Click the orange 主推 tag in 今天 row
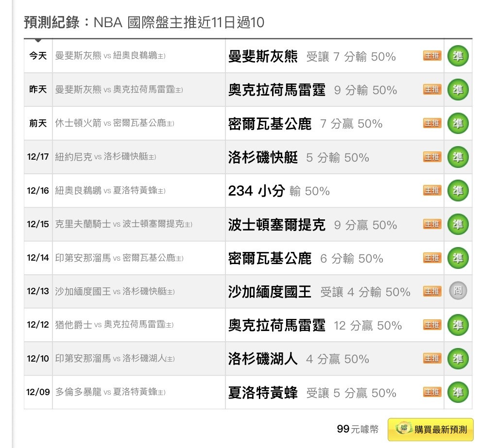 (x=432, y=56)
